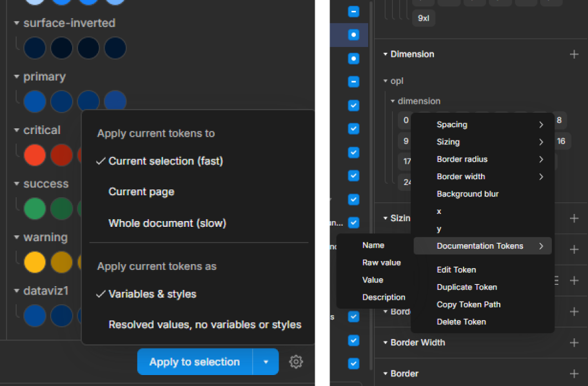Collapse the surface-inverted color group
The width and height of the screenshot is (588, 386).
click(17, 23)
